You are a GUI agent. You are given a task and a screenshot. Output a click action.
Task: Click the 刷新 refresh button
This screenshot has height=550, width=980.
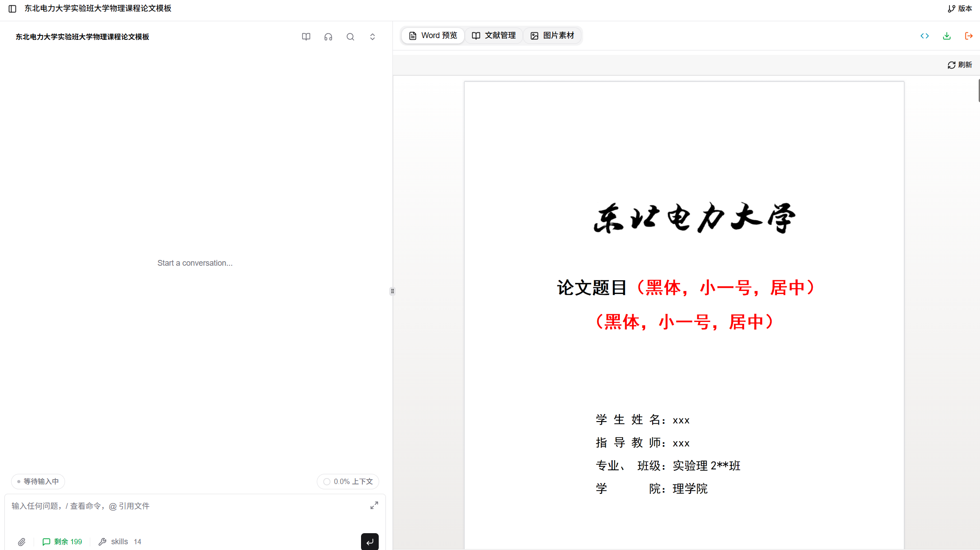tap(960, 65)
